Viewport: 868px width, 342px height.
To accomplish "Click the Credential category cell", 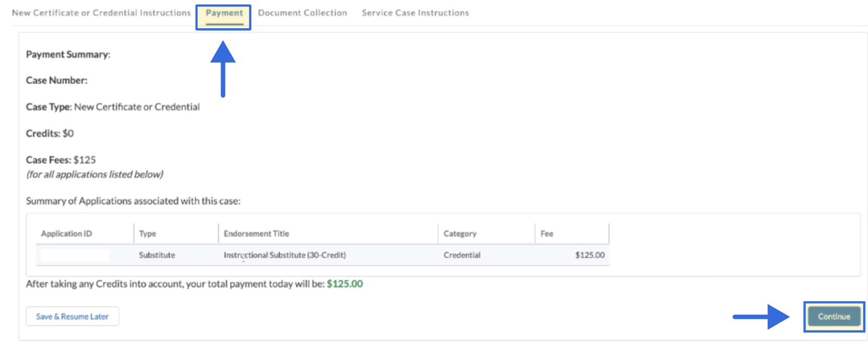I will 462,255.
